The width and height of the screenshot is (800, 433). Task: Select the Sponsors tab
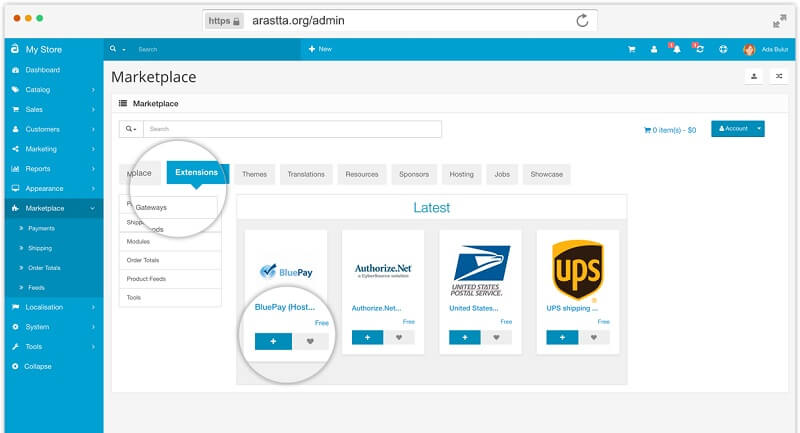pyautogui.click(x=414, y=174)
